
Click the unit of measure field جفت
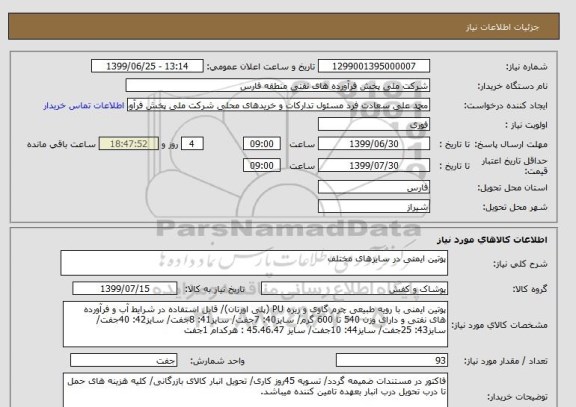tap(123, 361)
